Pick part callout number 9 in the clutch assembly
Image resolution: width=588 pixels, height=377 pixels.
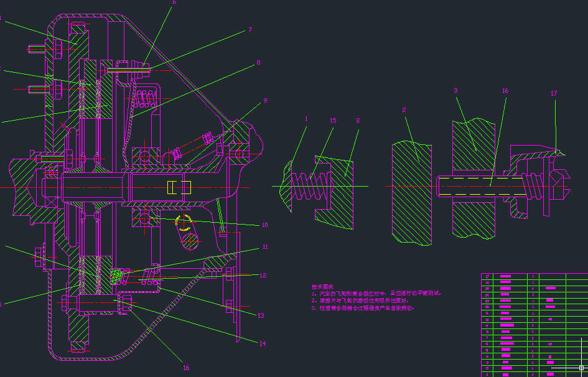click(265, 100)
